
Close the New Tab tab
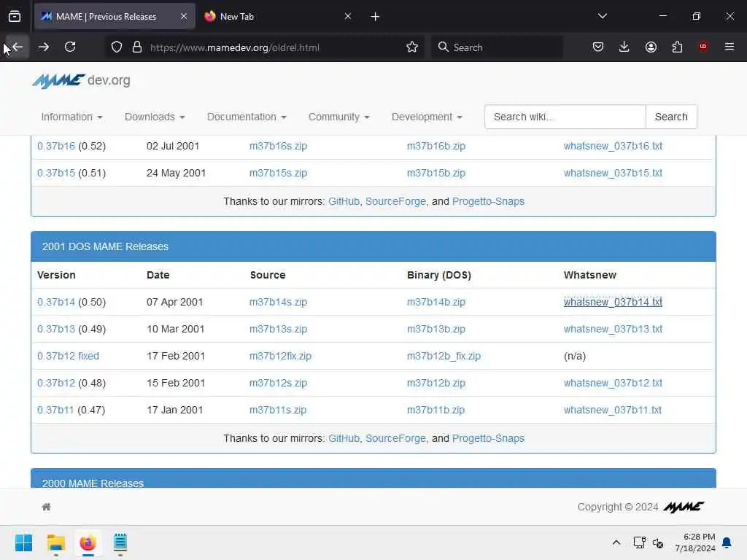pos(348,16)
